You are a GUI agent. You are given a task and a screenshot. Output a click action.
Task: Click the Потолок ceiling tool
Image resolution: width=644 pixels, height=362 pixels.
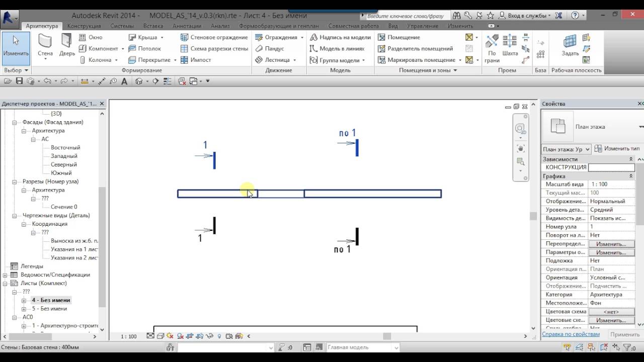click(144, 49)
